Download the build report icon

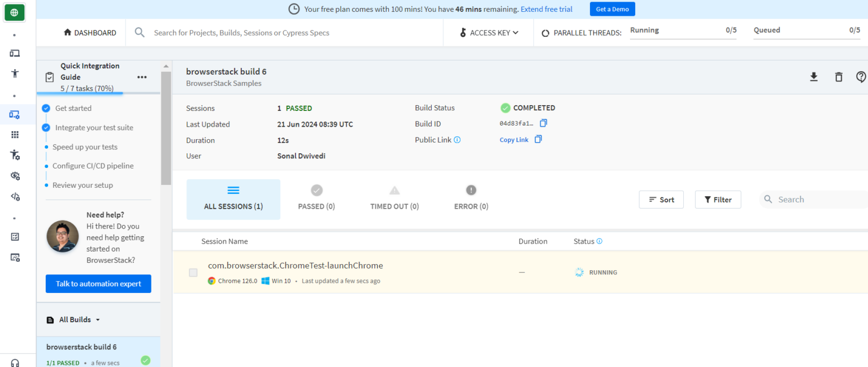(x=814, y=77)
